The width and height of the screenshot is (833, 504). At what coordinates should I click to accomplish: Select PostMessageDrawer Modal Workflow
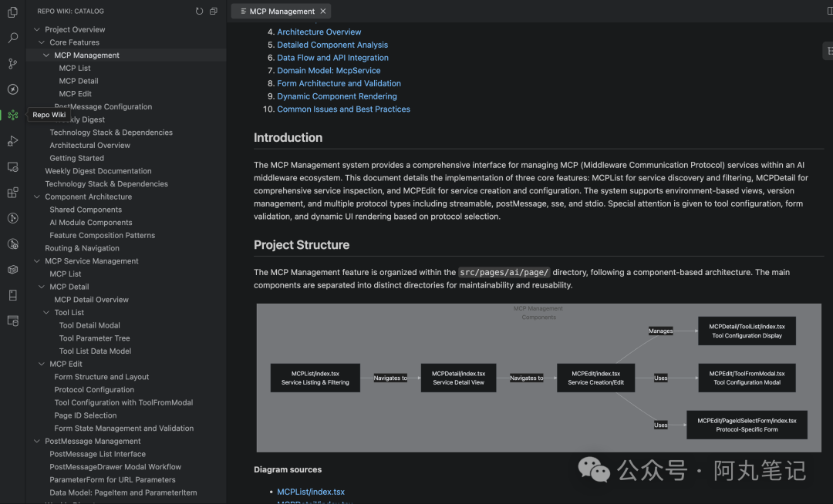click(115, 467)
